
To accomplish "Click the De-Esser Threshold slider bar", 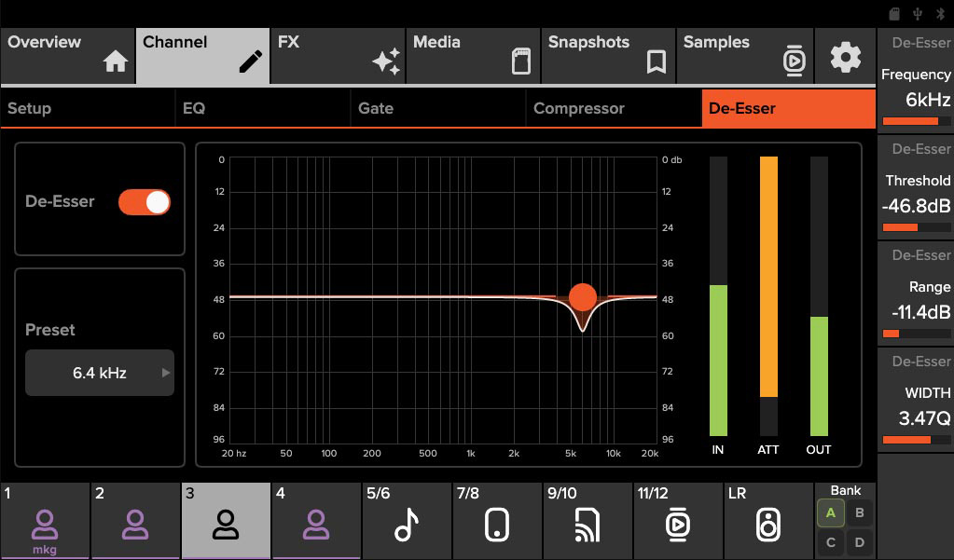I will point(915,227).
